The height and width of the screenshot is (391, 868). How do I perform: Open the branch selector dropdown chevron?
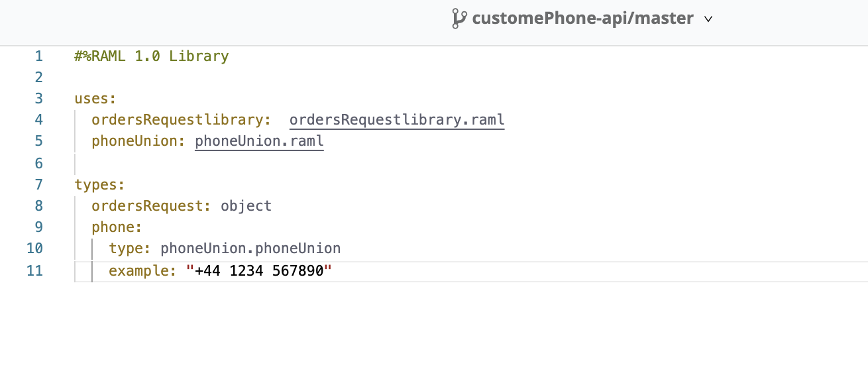[x=708, y=19]
